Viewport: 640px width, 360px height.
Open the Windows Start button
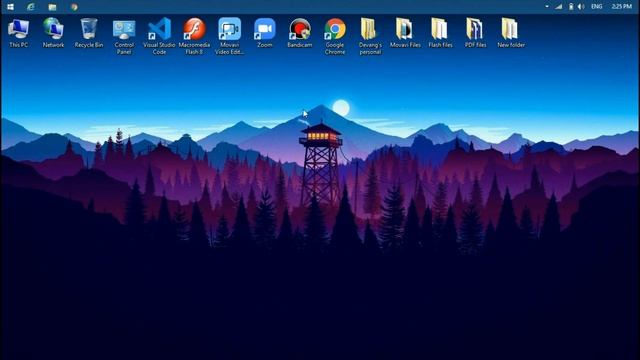[11, 7]
